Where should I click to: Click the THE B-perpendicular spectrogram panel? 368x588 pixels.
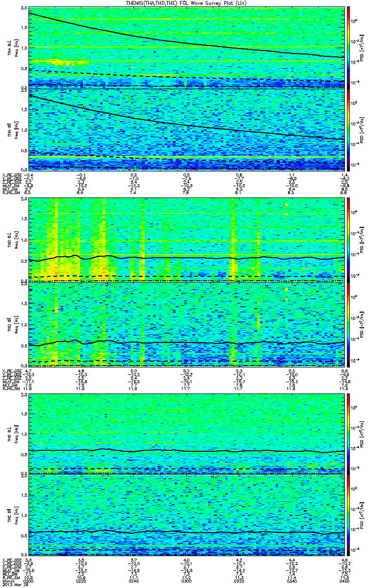click(x=186, y=433)
